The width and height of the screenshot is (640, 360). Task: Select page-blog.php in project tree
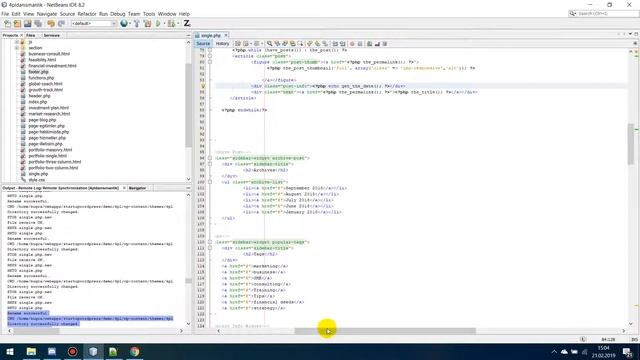click(x=42, y=120)
